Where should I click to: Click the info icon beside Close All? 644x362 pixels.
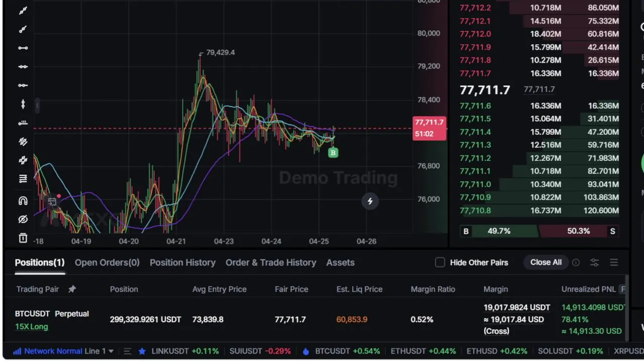pos(576,262)
